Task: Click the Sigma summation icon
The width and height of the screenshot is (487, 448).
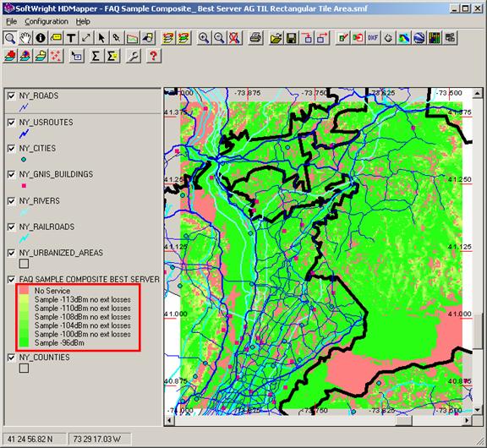Action: (x=96, y=56)
